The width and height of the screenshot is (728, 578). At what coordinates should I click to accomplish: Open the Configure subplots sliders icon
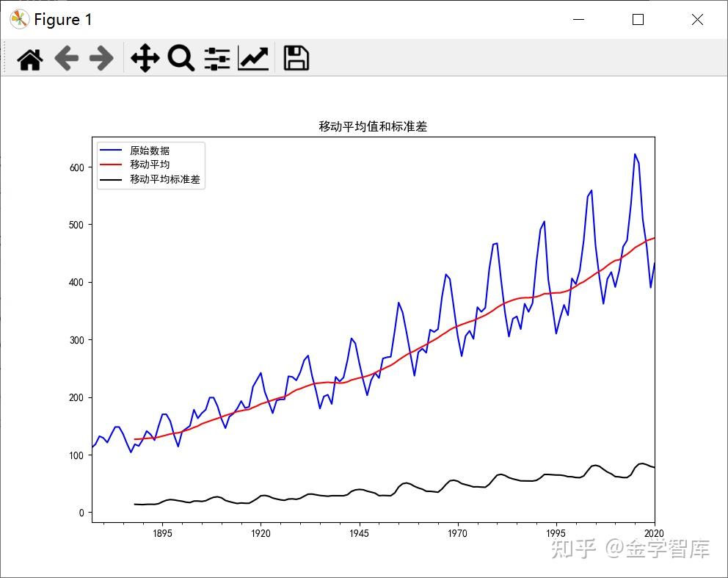click(x=216, y=59)
